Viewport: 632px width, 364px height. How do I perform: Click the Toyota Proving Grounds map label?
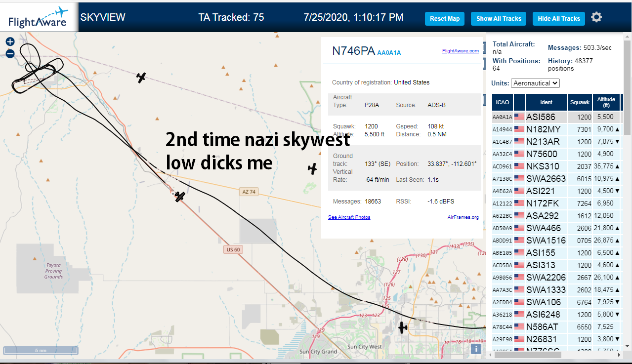click(x=53, y=271)
